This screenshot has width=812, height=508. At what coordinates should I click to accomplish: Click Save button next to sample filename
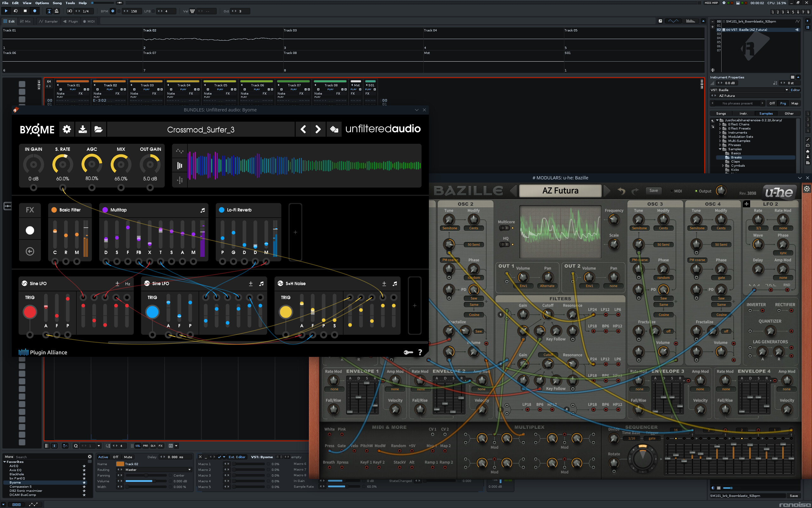click(x=794, y=496)
